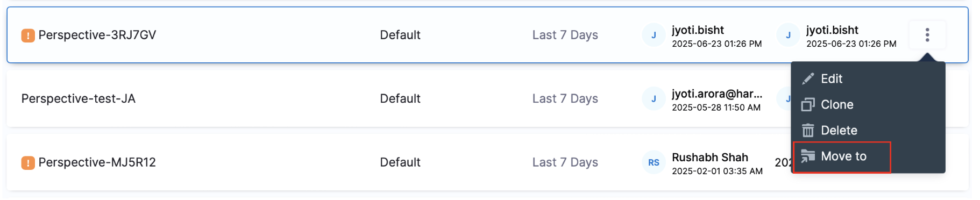Image resolution: width=980 pixels, height=200 pixels.
Task: Click orange warning icon beside Perspective-MJ5R12
Action: pos(28,163)
